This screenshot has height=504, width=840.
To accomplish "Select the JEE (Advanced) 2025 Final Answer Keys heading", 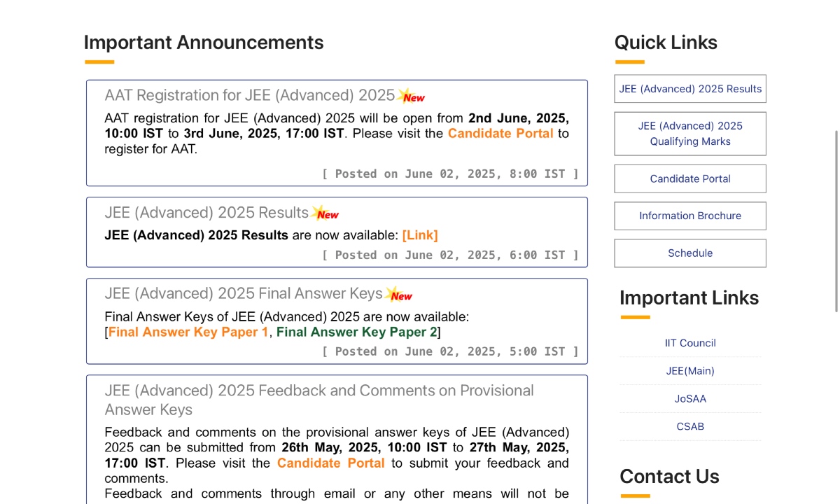I will pyautogui.click(x=244, y=293).
